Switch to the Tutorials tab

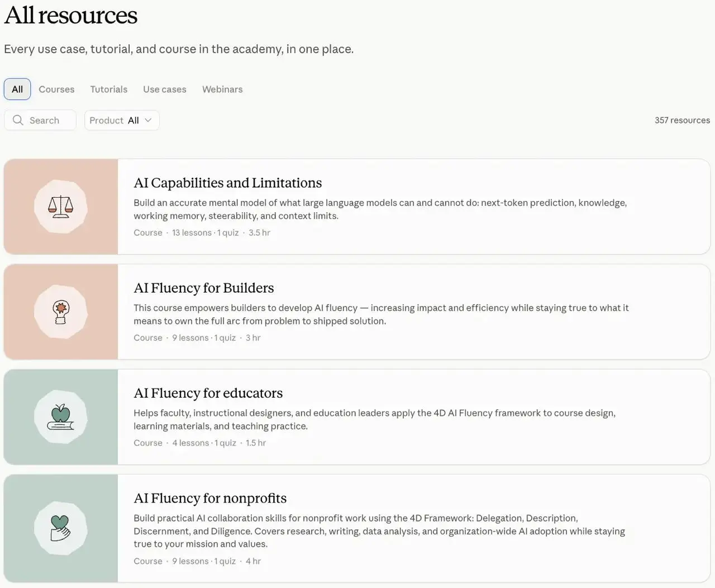coord(109,89)
